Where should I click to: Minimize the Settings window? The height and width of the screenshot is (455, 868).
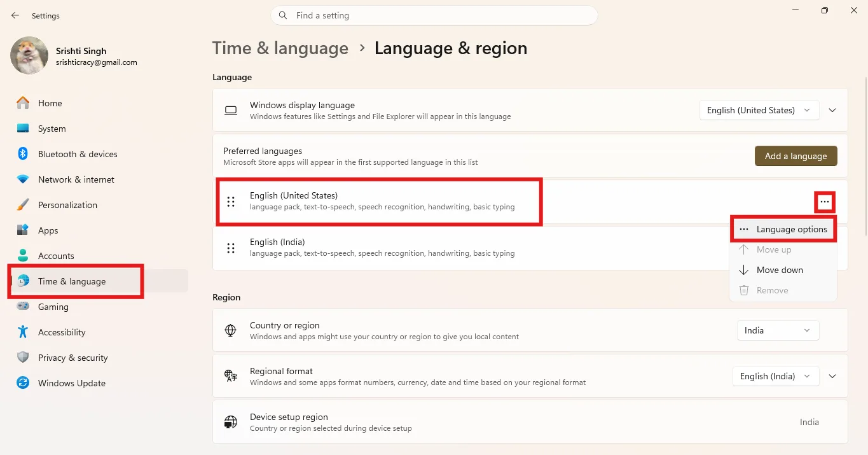tap(796, 10)
